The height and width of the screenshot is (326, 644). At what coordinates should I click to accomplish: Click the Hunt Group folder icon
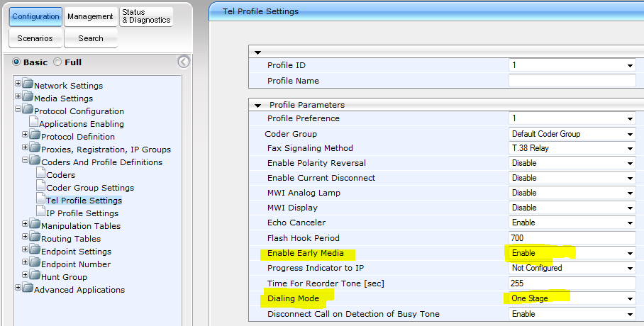coord(35,275)
